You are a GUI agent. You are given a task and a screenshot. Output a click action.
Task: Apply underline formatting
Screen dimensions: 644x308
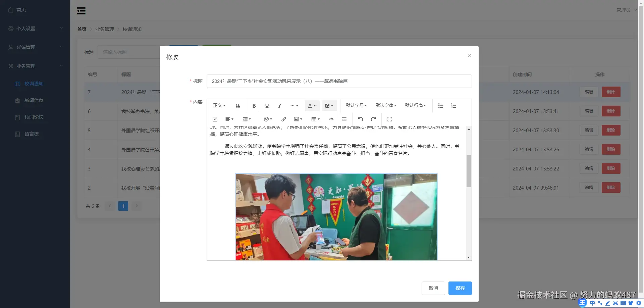tap(267, 105)
